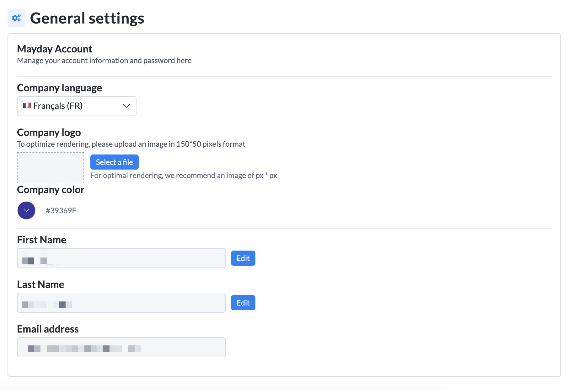This screenshot has width=588, height=390.
Task: Click the chevron arrow in Company language box
Action: (x=126, y=106)
